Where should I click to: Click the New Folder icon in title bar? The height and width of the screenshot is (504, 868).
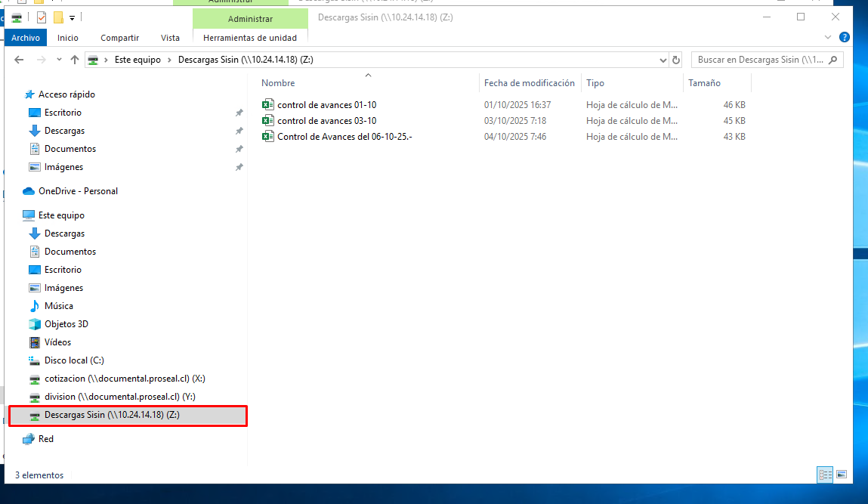click(58, 17)
